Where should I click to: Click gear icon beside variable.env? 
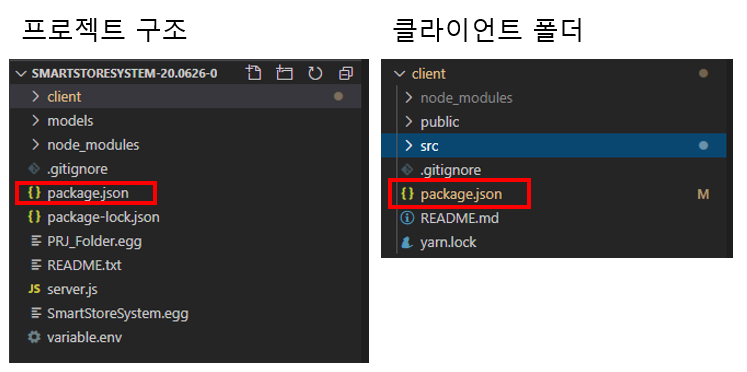34,337
